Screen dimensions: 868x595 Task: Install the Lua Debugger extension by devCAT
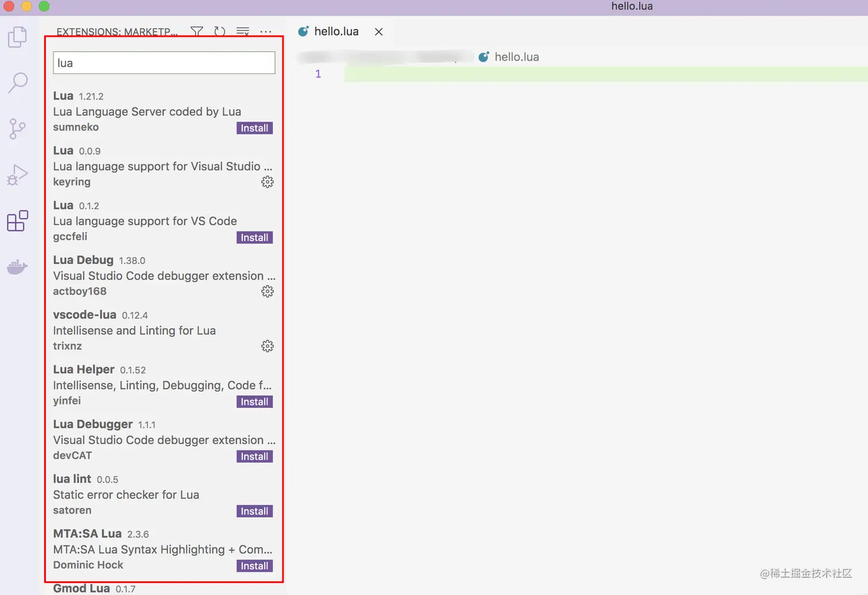pyautogui.click(x=254, y=456)
